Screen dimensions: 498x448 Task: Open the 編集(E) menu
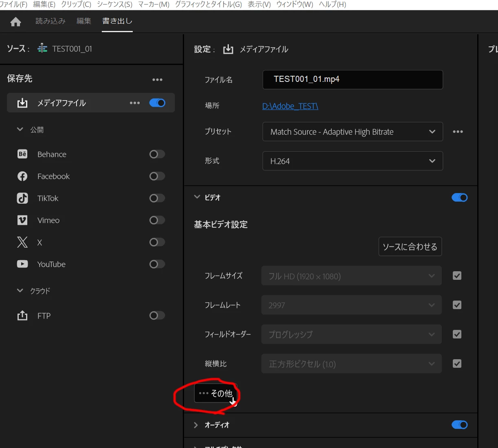pyautogui.click(x=44, y=4)
